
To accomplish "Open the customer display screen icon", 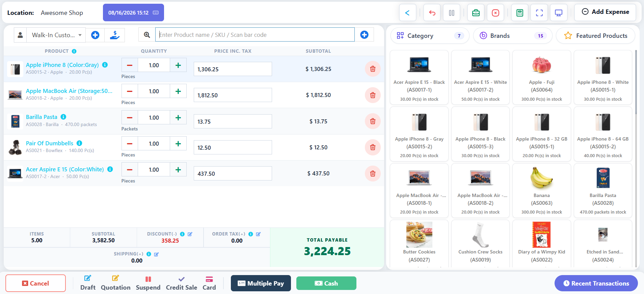I will (x=559, y=13).
